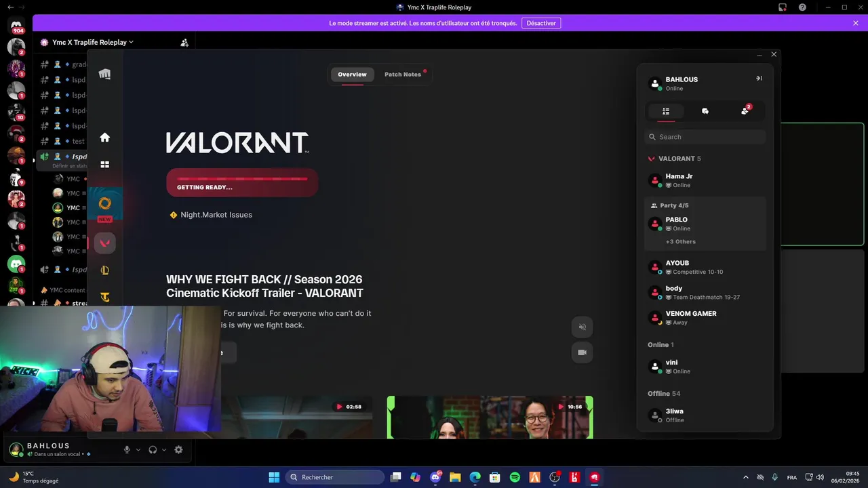Open the taskbar volume control
Image resolution: width=868 pixels, height=488 pixels.
(x=821, y=477)
